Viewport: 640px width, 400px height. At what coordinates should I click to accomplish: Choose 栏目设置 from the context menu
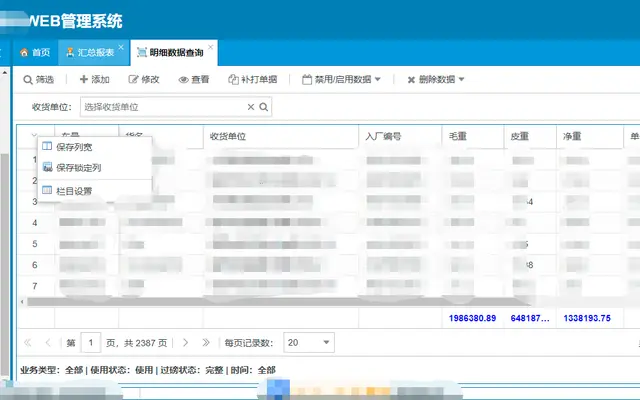tap(95, 191)
